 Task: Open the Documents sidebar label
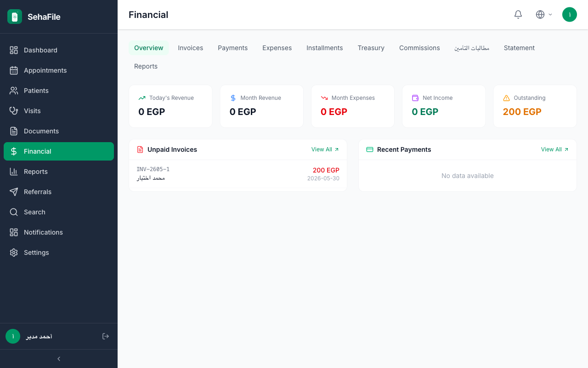coord(41,131)
